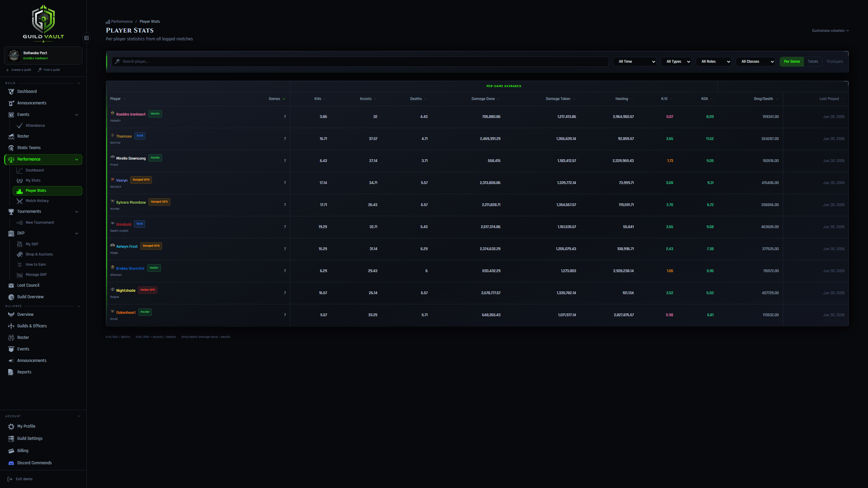Open the Thornaxe player link
This screenshot has width=868, height=488.
pos(124,136)
